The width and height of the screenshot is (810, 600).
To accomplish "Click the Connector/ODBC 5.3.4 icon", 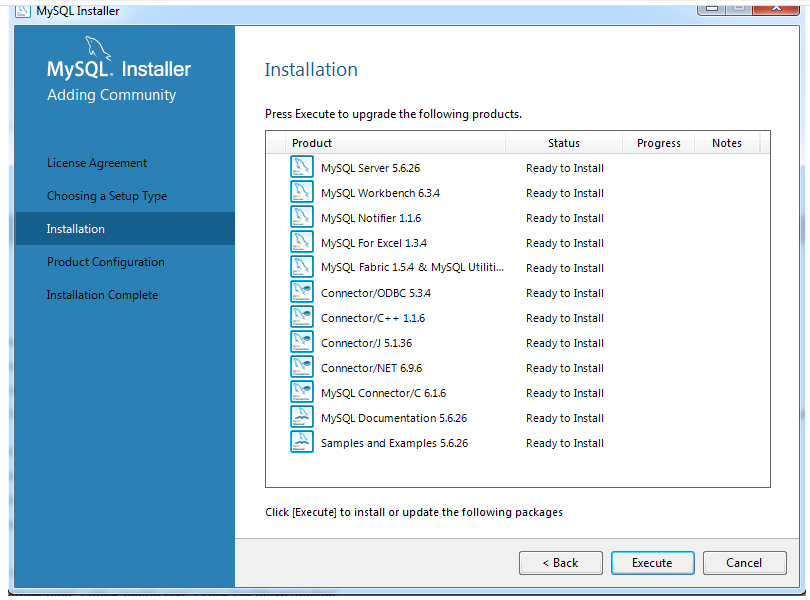I will click(302, 293).
